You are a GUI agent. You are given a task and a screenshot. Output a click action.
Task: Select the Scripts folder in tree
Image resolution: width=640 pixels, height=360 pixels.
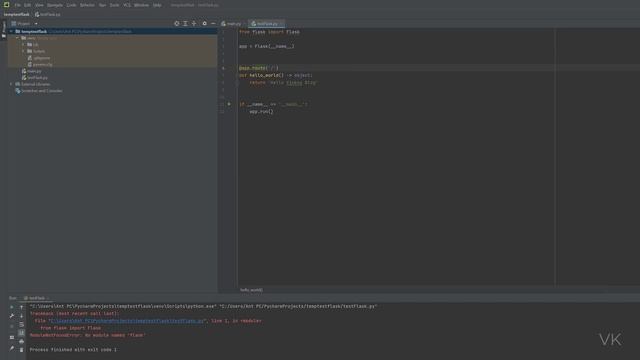(113, 51)
